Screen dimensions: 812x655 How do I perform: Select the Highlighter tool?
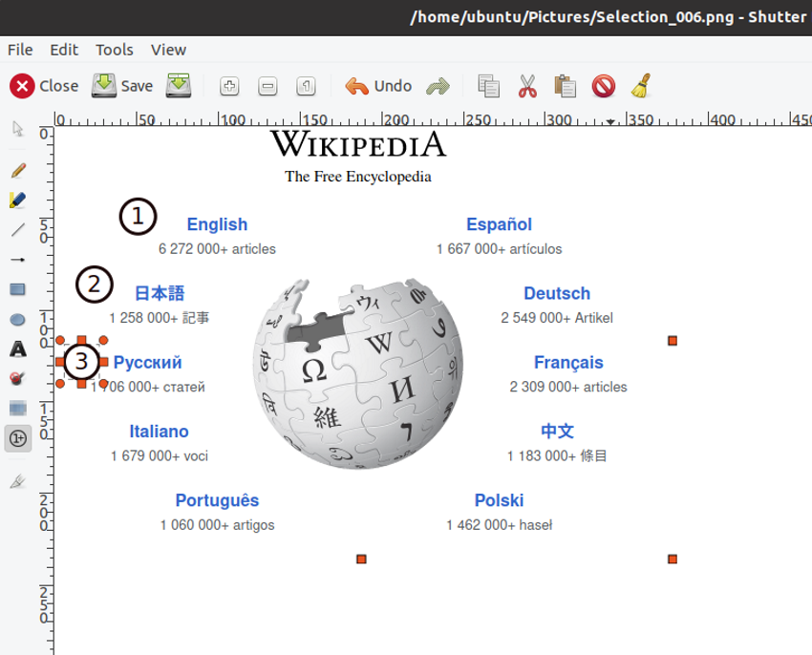tap(17, 200)
